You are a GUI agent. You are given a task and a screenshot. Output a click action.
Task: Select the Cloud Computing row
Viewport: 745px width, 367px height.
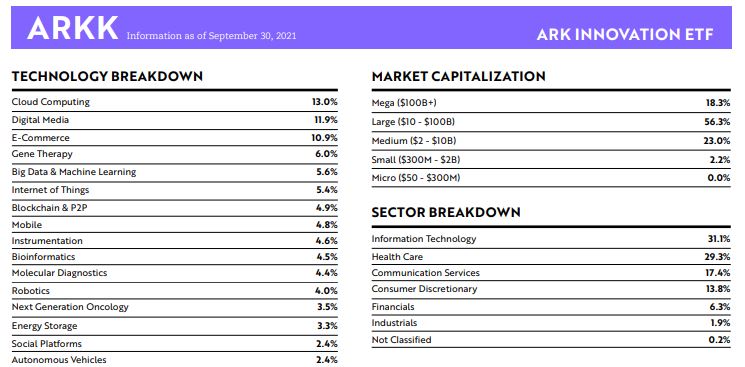[174, 102]
